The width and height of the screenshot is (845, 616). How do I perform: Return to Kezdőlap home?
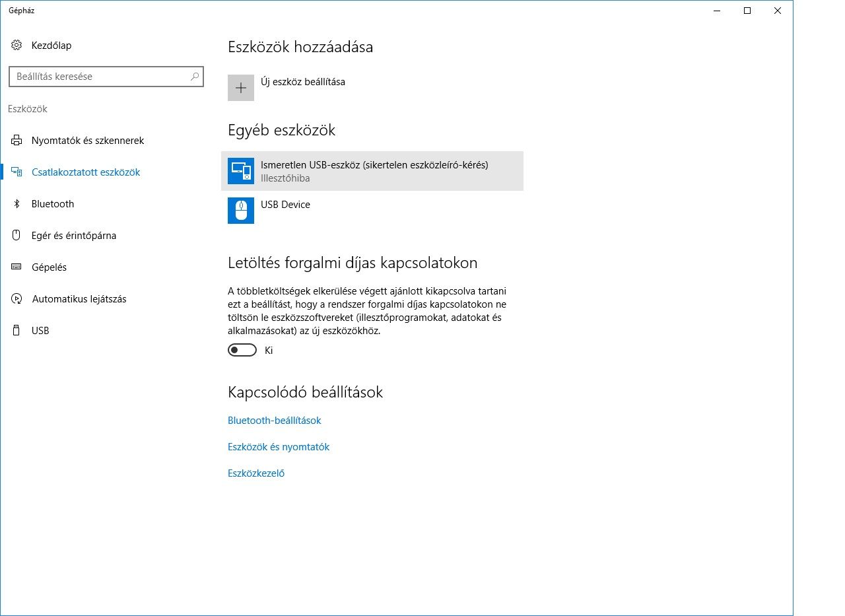click(x=51, y=46)
